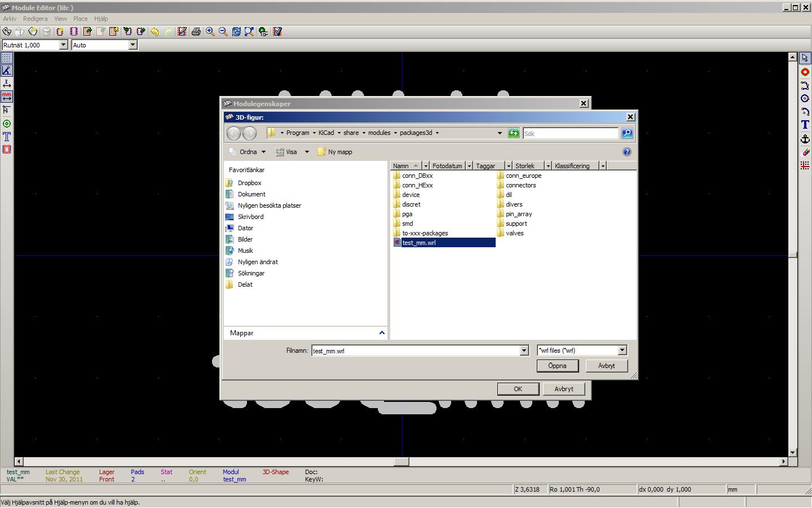
Task: Click the zoom in magnifier icon
Action: [210, 32]
